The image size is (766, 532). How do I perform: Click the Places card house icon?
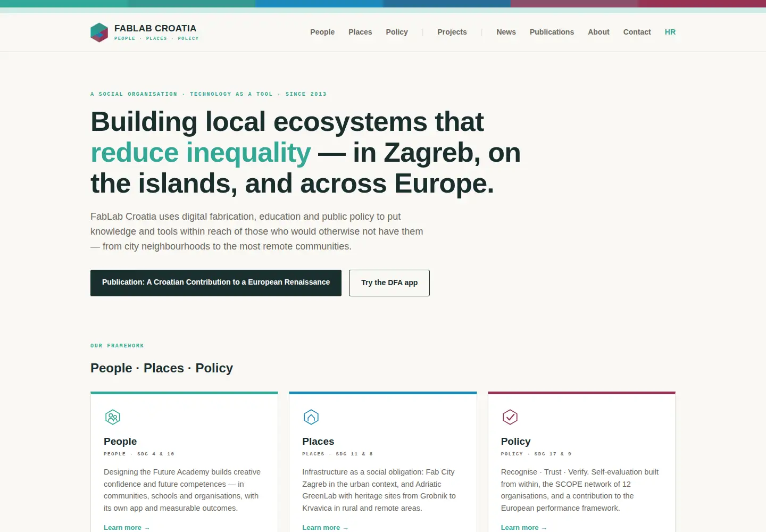(x=311, y=417)
